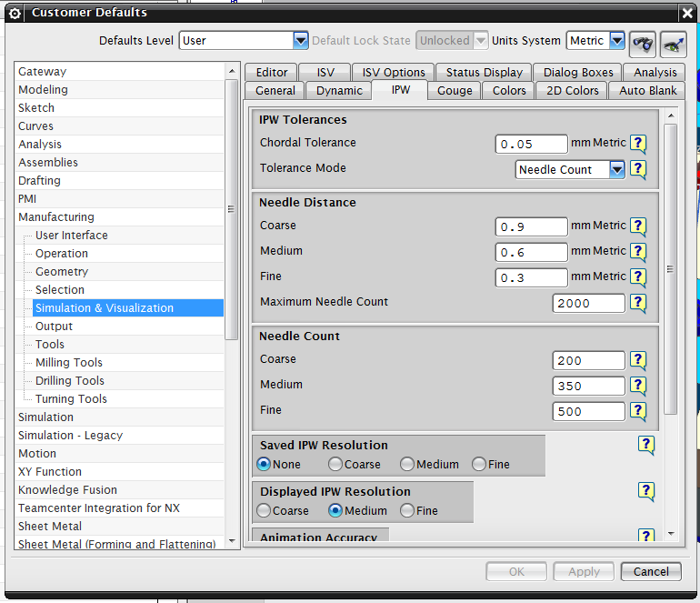
Task: Select User Interface under Manufacturing
Action: [x=128, y=236]
